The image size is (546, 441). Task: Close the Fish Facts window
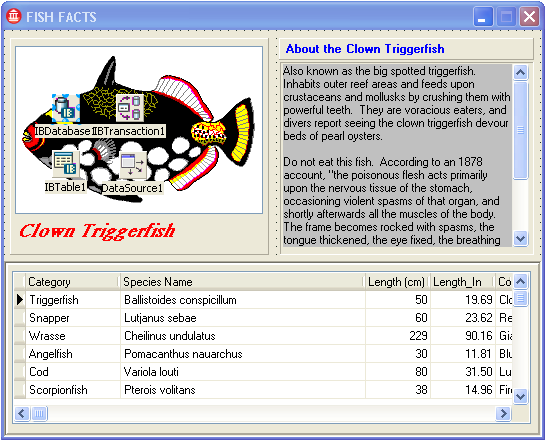click(529, 17)
